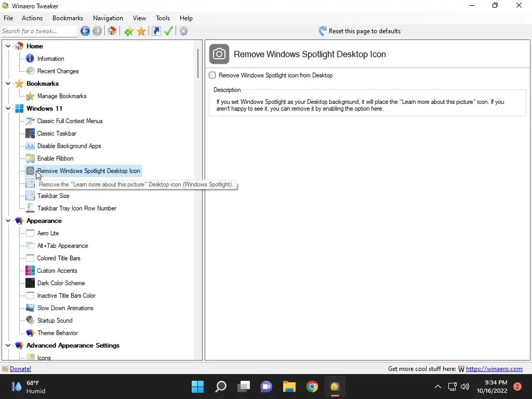The image size is (532, 399).
Task: Click the Search for a tweak field
Action: 39,31
